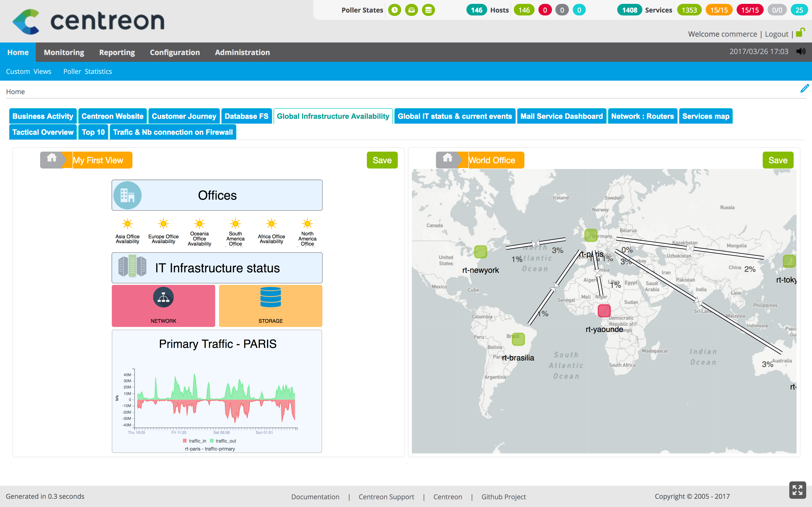Click the Africa Office Availability sun icon
This screenshot has height=507, width=812.
pyautogui.click(x=270, y=224)
